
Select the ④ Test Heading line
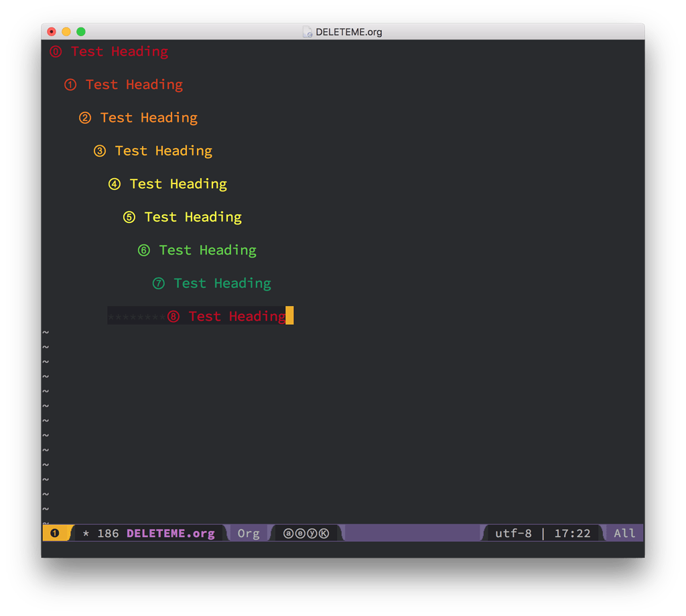(178, 183)
